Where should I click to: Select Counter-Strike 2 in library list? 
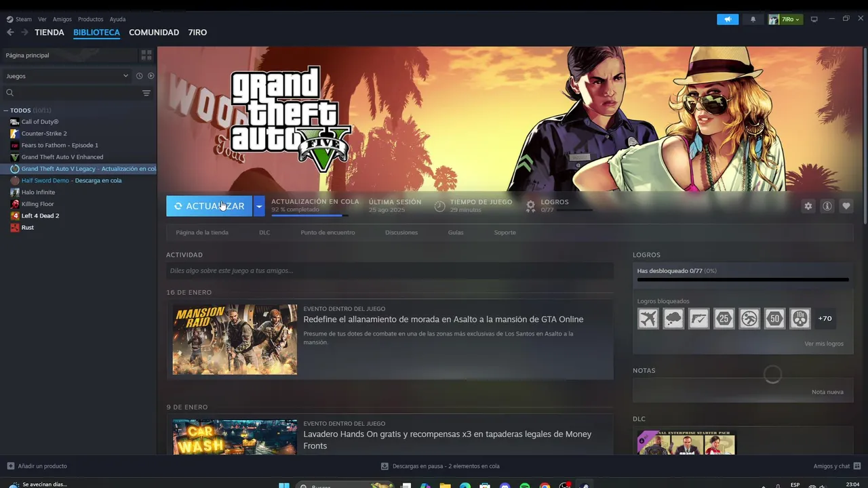click(44, 134)
